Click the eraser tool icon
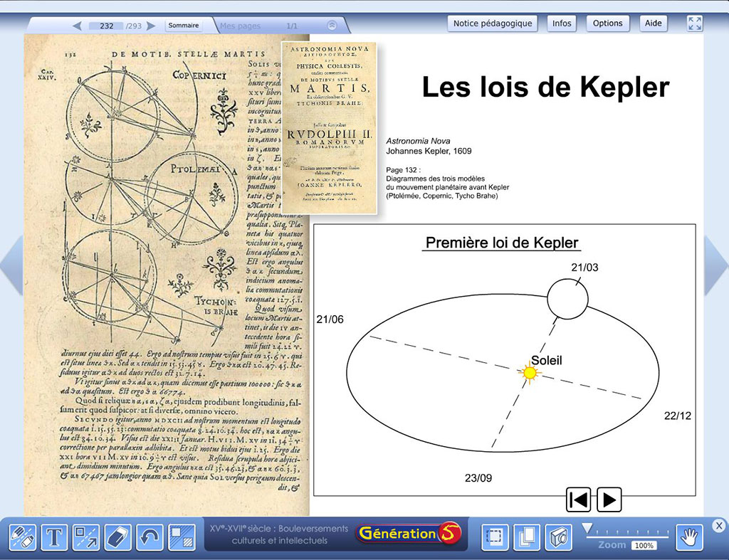729x560 pixels. tap(117, 537)
